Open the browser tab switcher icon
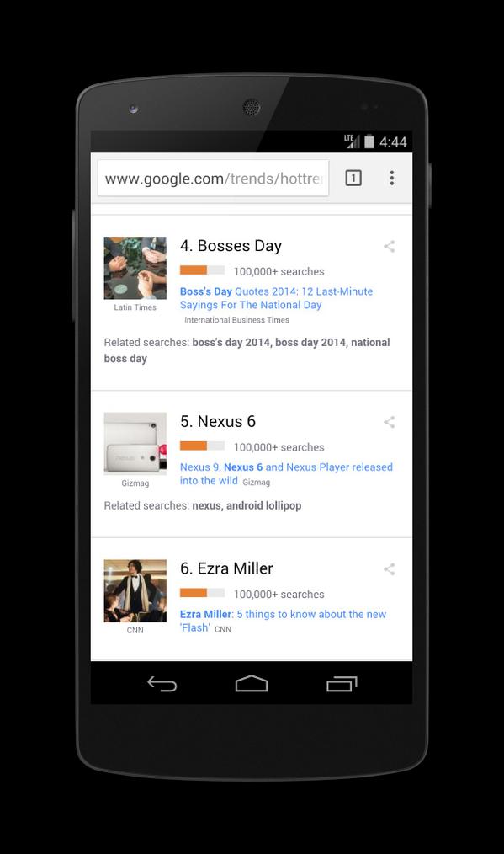 click(353, 178)
